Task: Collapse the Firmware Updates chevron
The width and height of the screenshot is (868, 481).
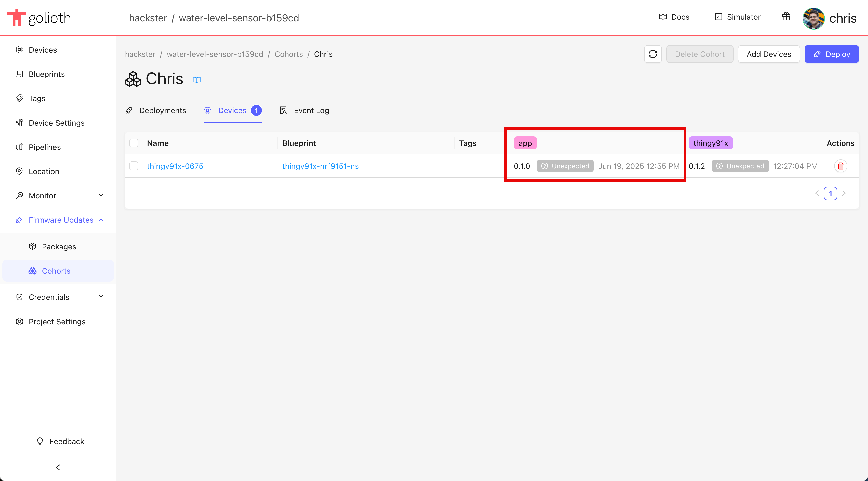Action: pos(101,220)
